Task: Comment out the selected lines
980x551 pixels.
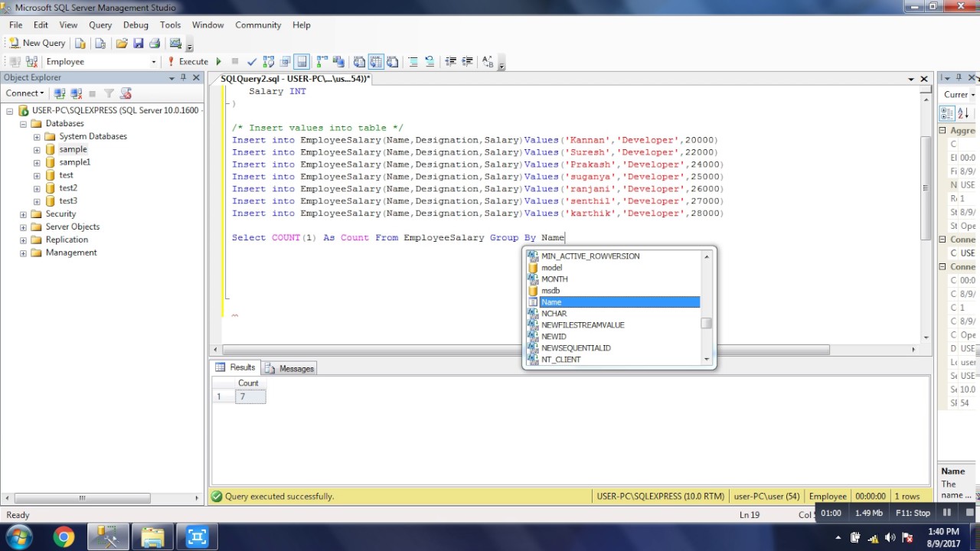Action: (x=413, y=61)
